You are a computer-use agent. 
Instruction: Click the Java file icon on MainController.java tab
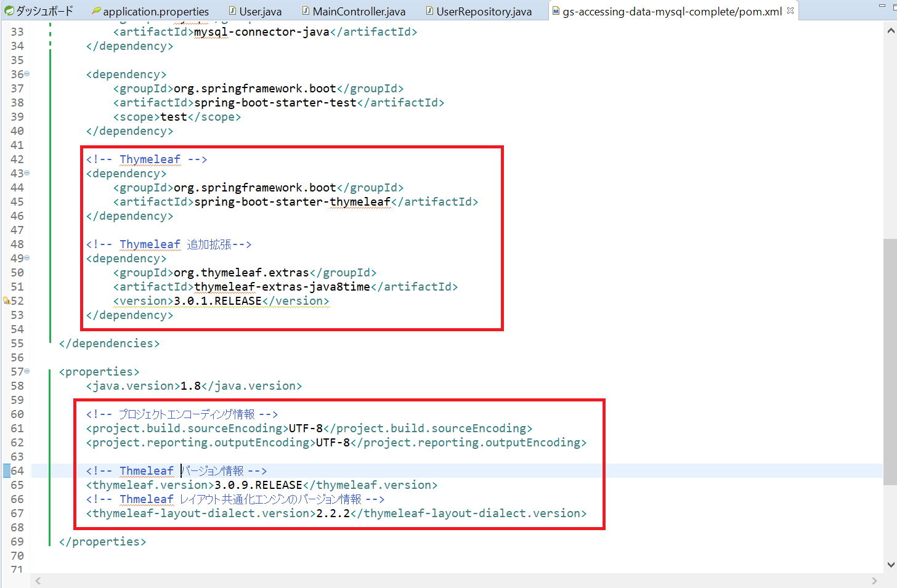click(306, 11)
